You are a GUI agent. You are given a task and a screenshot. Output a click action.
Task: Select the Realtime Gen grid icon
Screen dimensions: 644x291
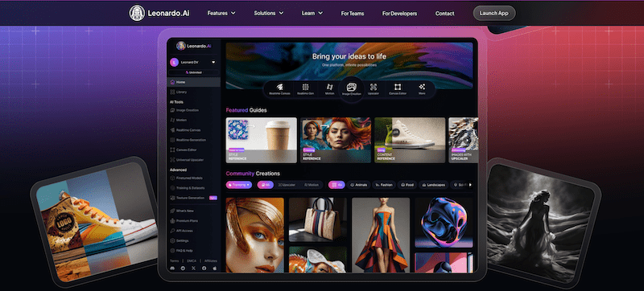(305, 87)
